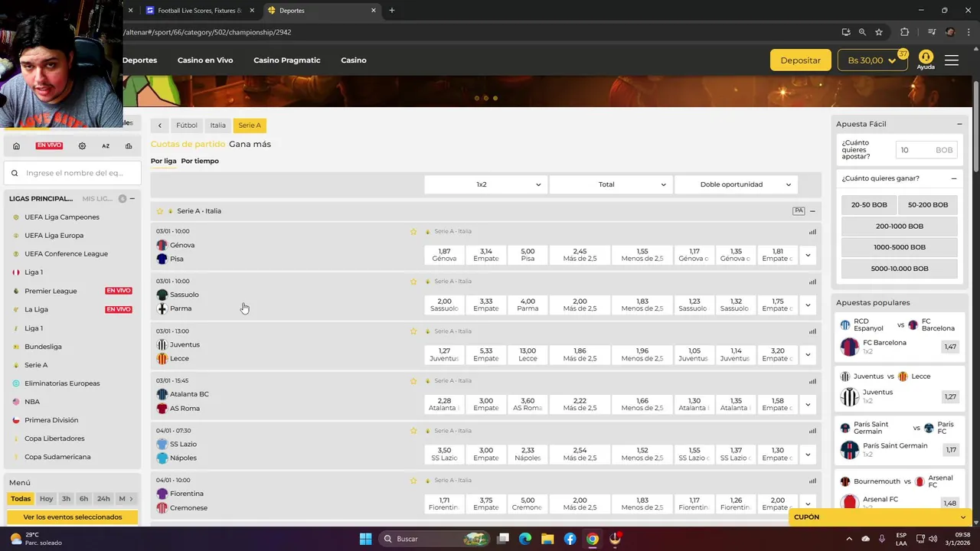Screen dimensions: 980x551
Task: Collapse the Serie A - Italia section
Action: tap(812, 211)
